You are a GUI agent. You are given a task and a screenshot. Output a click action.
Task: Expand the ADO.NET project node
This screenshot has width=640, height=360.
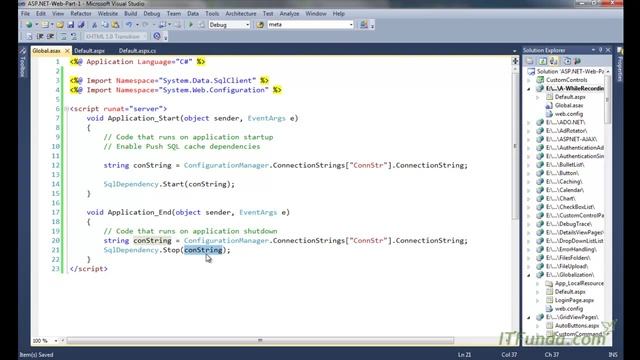[529, 122]
